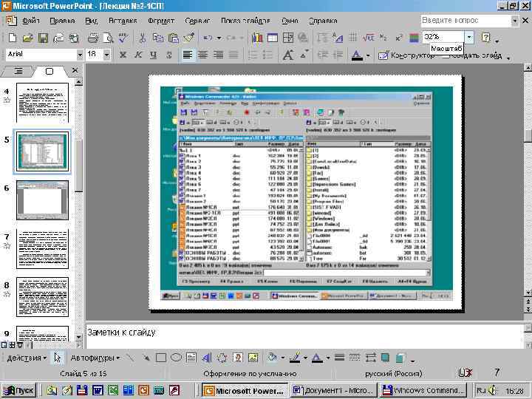Pick the Line drawing tool
Image resolution: width=532 pixels, height=399 pixels.
click(x=130, y=358)
